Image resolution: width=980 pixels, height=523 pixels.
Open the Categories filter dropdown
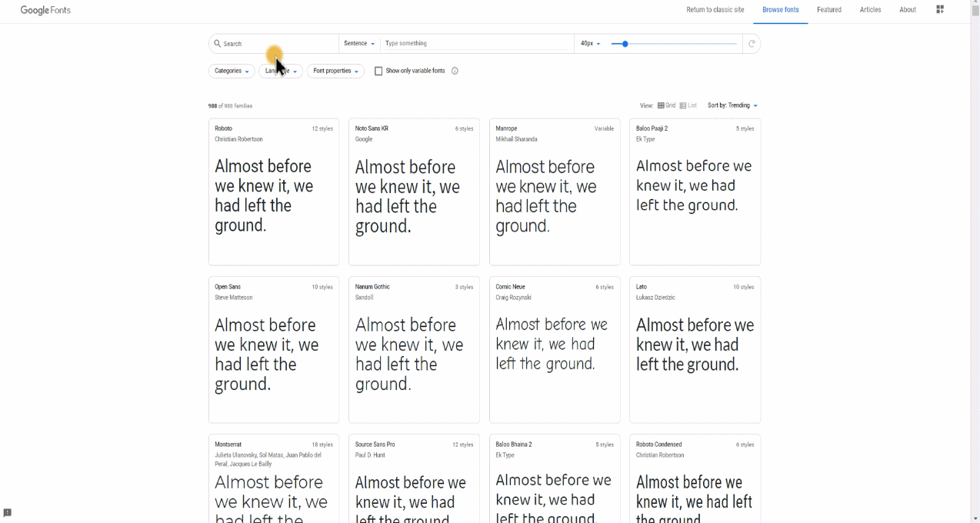point(232,71)
